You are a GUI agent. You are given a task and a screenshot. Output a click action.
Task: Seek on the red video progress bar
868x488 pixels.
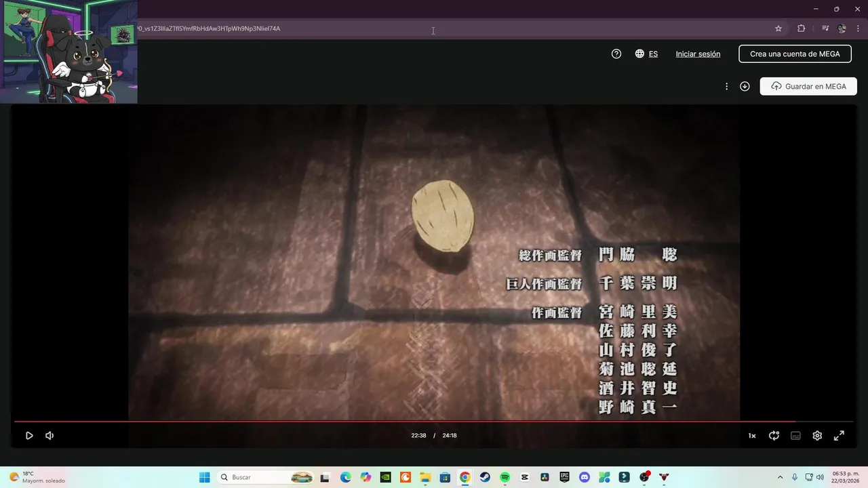434,422
